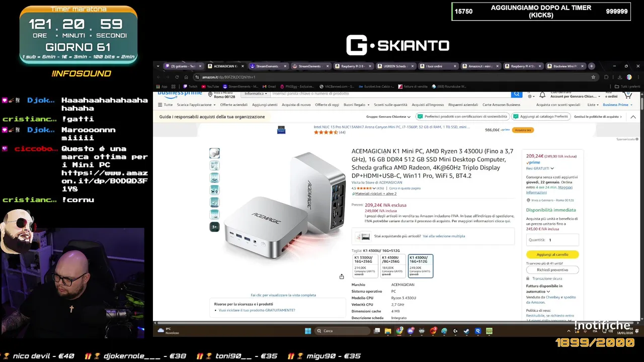This screenshot has height=362, width=644.
Task: Open Gruppo: Gennaro Chiantese dropdown
Action: tap(388, 117)
